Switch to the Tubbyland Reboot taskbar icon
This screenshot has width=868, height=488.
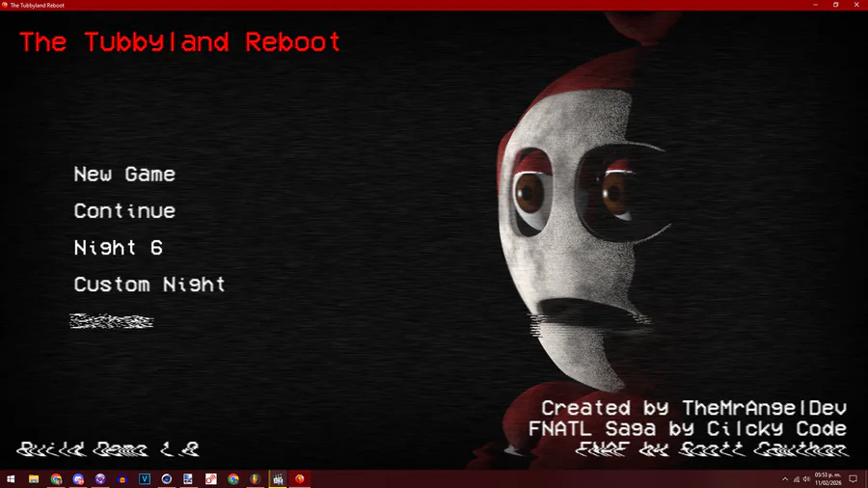(300, 479)
